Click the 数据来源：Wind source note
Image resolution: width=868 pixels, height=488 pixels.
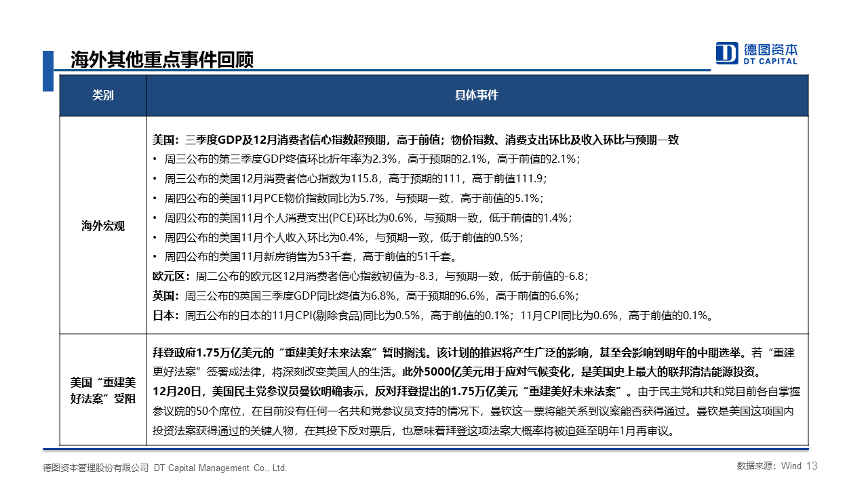point(769,466)
